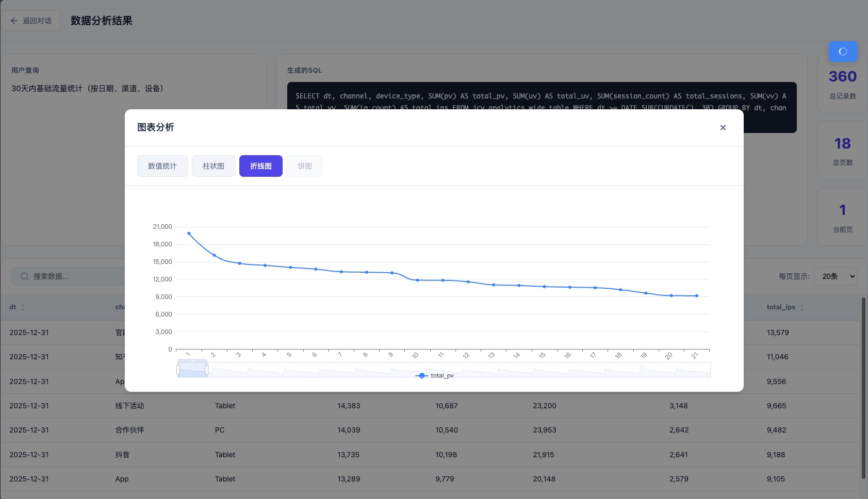Click 2,641 in the 抖音 row
Screen dimensions: 868x499
[x=679, y=455]
